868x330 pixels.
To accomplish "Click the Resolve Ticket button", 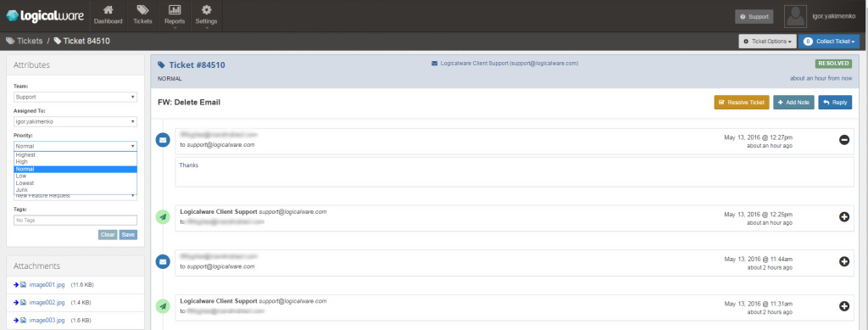I will point(742,103).
